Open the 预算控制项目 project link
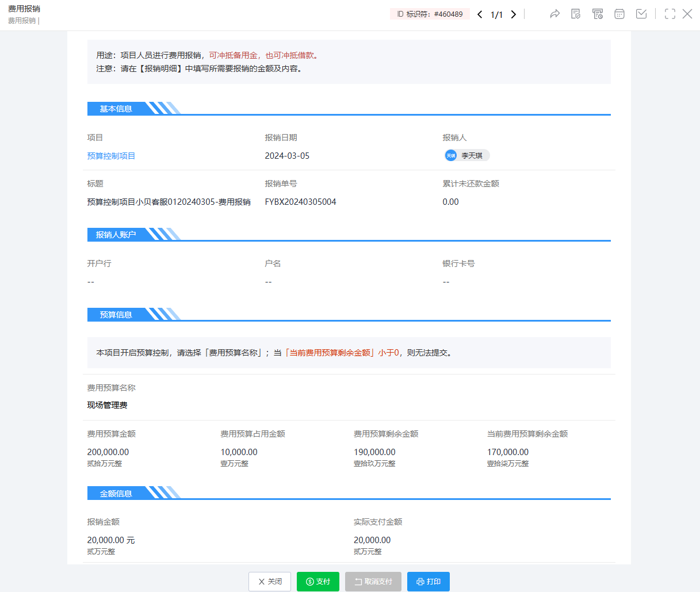The width and height of the screenshot is (700, 592). (111, 156)
